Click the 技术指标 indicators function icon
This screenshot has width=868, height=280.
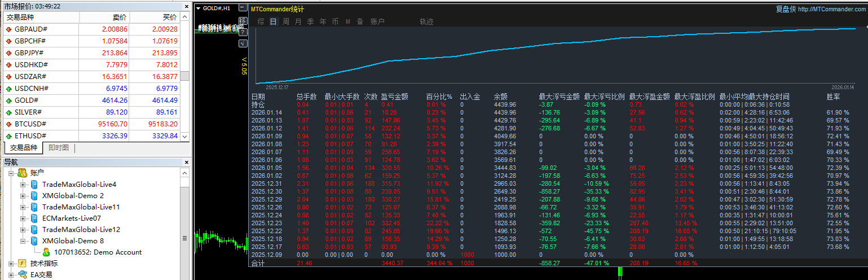click(23, 264)
